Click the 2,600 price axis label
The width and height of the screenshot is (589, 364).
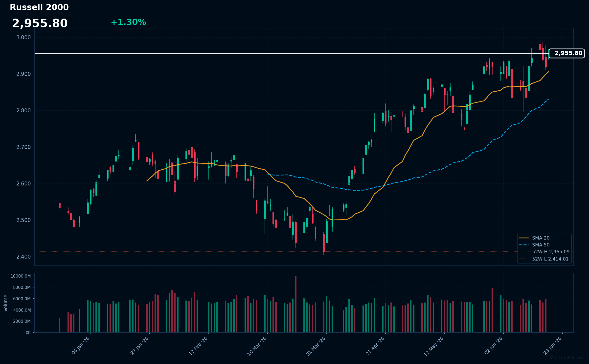[23, 184]
